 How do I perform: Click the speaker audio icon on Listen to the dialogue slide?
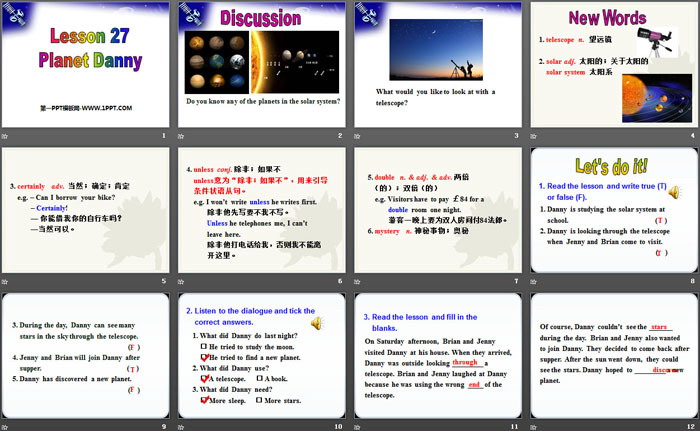(x=317, y=323)
